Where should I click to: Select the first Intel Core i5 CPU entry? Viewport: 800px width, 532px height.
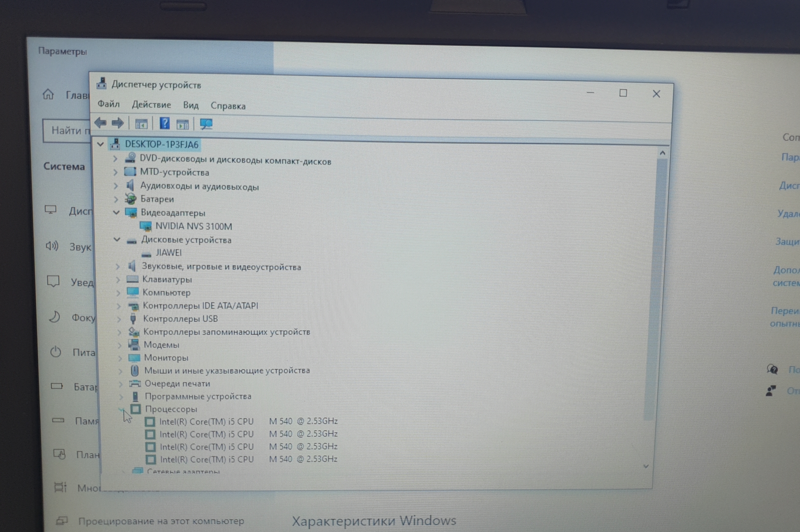tap(248, 421)
